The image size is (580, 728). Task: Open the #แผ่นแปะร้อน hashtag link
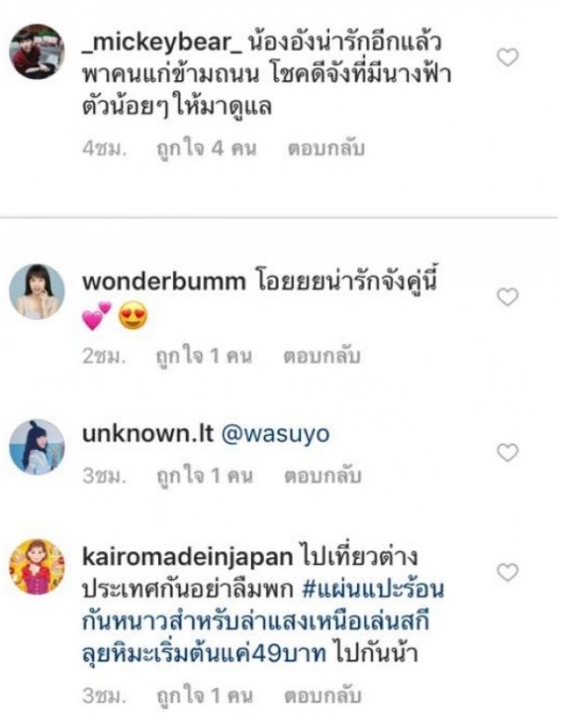coord(373,589)
